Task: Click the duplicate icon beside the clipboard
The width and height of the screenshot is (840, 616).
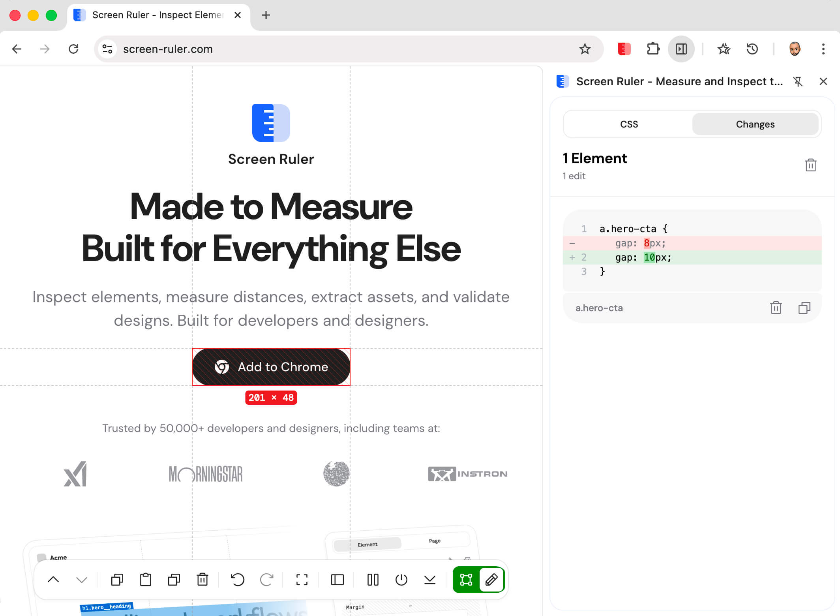Action: pos(174,580)
